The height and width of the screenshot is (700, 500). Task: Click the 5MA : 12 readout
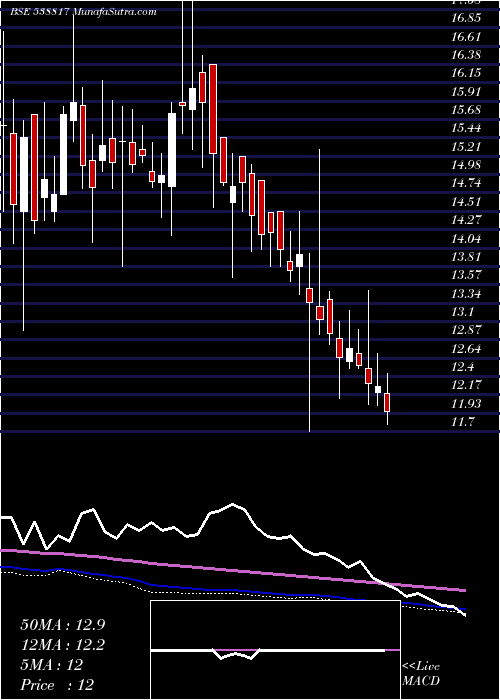pyautogui.click(x=51, y=665)
